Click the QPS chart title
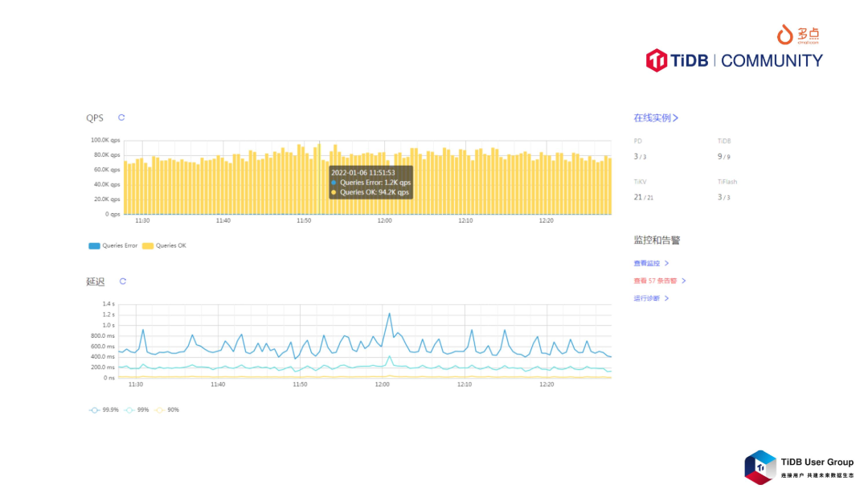 coord(95,118)
